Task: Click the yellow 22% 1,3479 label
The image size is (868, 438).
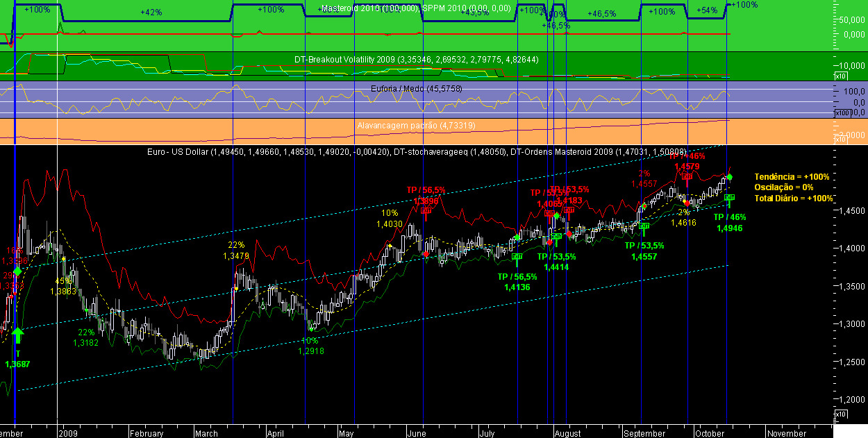Action: click(x=236, y=251)
